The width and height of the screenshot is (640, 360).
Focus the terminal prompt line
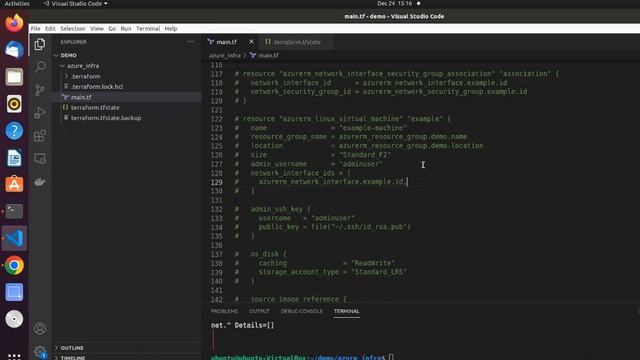302,358
